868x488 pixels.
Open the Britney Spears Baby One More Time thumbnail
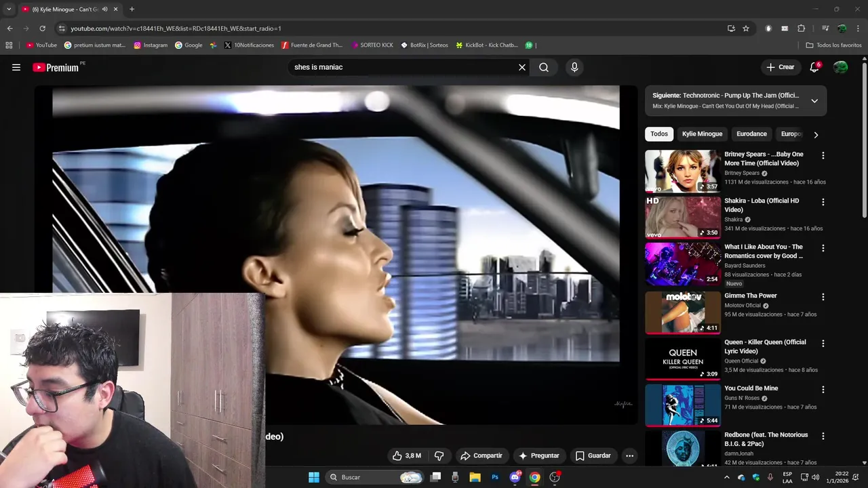(x=682, y=171)
